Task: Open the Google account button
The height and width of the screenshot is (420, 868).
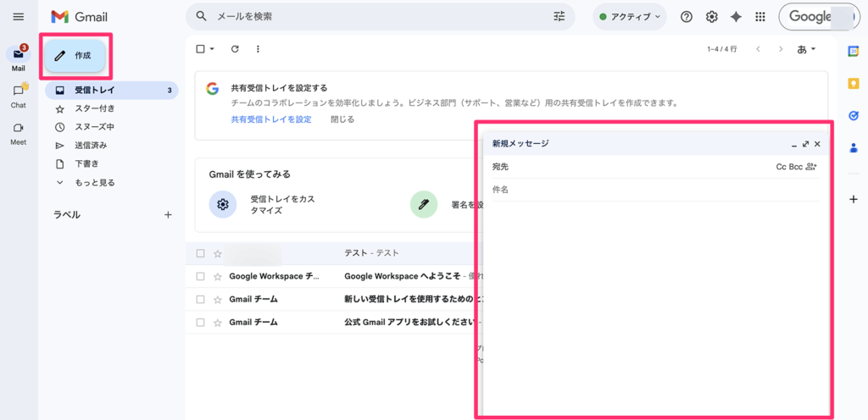Action: [820, 17]
